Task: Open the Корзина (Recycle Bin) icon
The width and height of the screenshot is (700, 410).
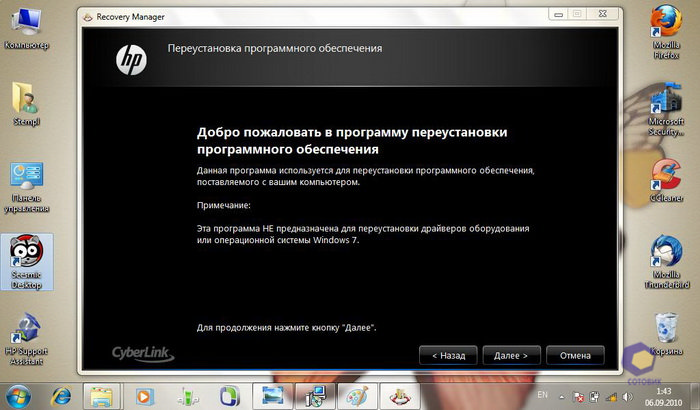Action: (x=665, y=328)
